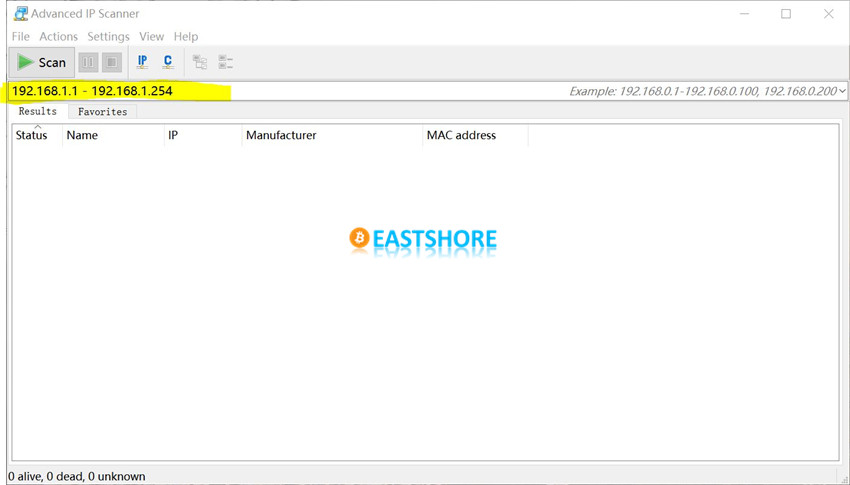Image resolution: width=850 pixels, height=485 pixels.
Task: Open the Help menu
Action: pyautogui.click(x=186, y=37)
